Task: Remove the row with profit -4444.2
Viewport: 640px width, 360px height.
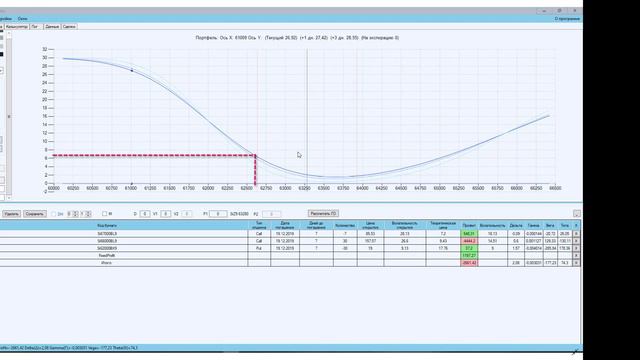Action: pyautogui.click(x=576, y=241)
